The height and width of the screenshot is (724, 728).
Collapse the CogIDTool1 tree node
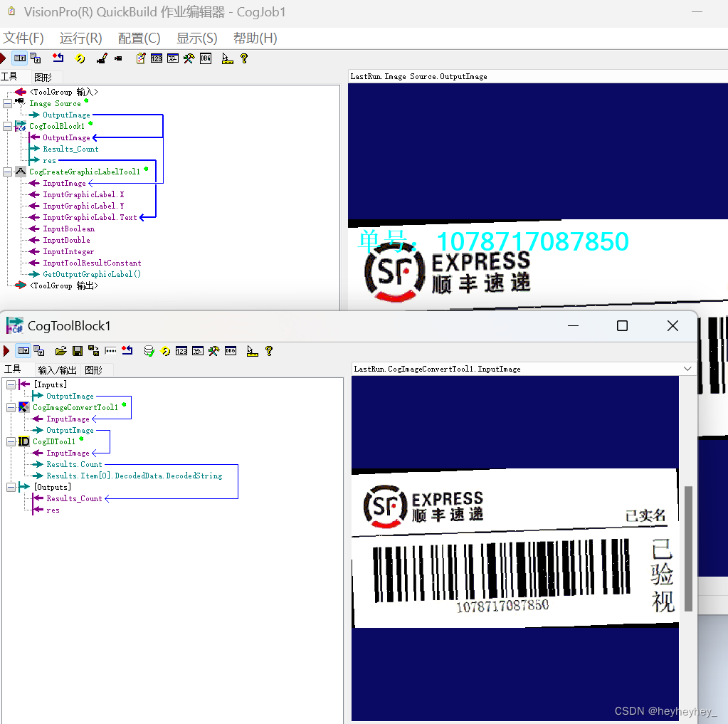pyautogui.click(x=11, y=441)
